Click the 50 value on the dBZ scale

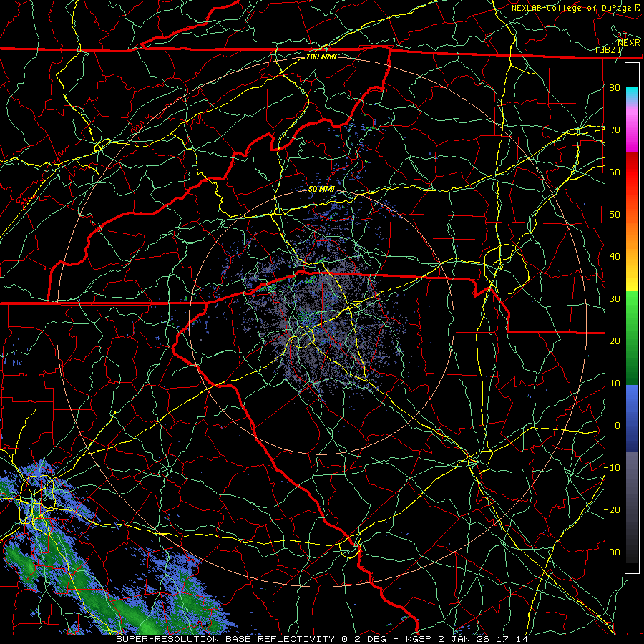click(x=615, y=215)
